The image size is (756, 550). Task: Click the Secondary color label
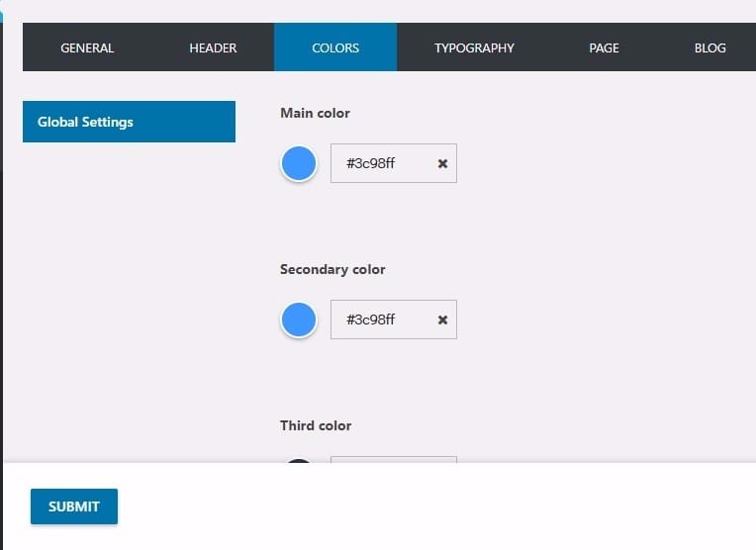tap(332, 269)
